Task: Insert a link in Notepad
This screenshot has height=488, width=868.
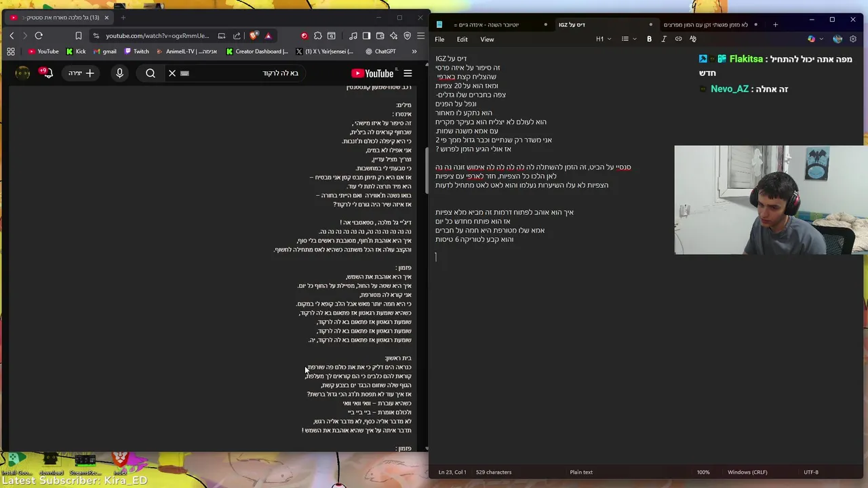Action: pos(678,39)
